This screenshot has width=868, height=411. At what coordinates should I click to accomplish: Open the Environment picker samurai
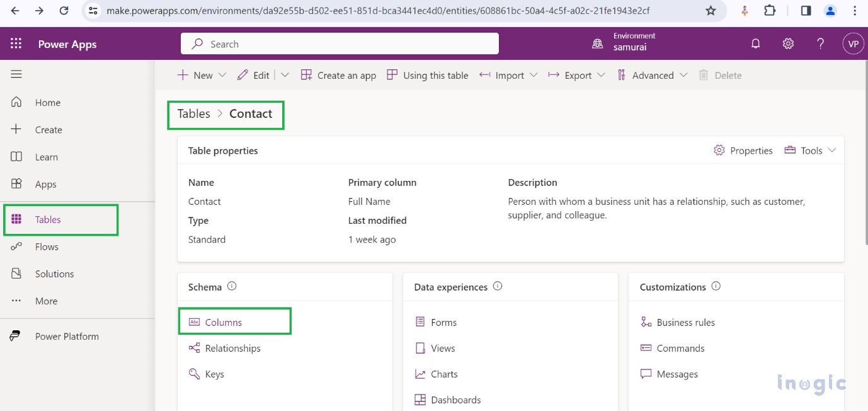[x=624, y=42]
